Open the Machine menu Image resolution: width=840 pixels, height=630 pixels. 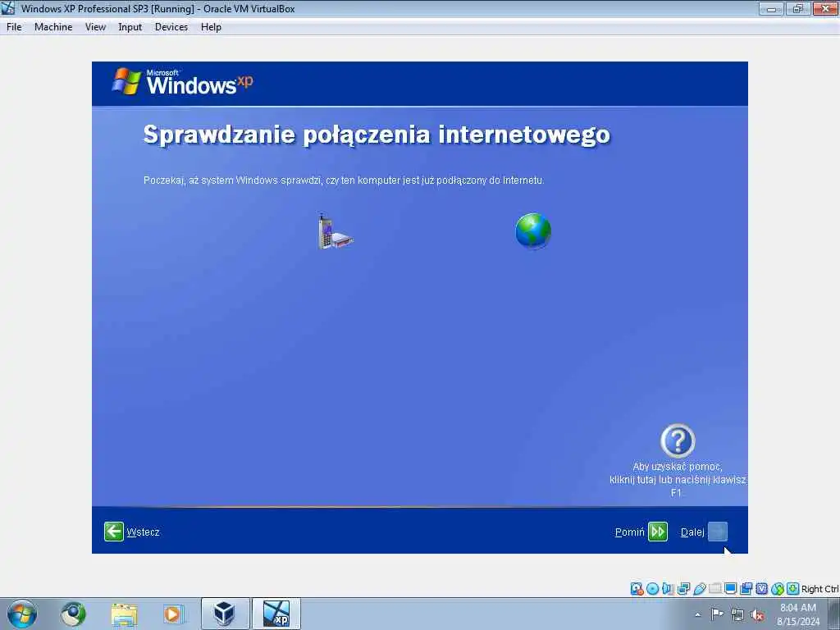[x=53, y=27]
